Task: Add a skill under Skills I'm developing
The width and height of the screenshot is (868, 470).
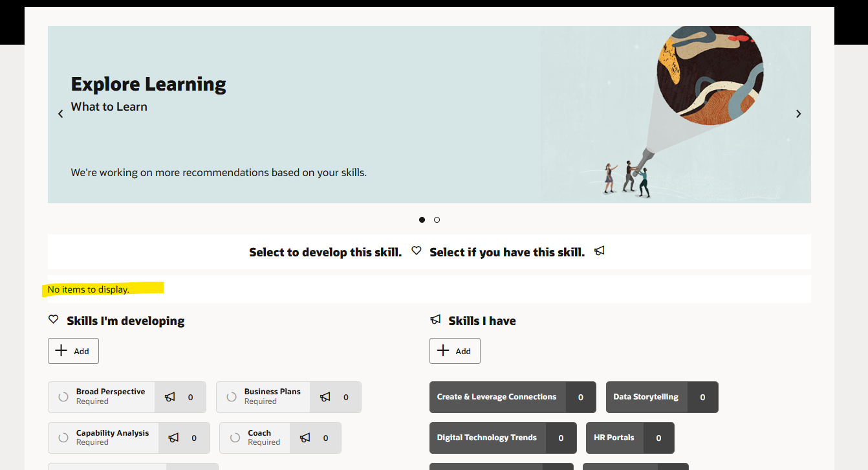Action: 73,351
